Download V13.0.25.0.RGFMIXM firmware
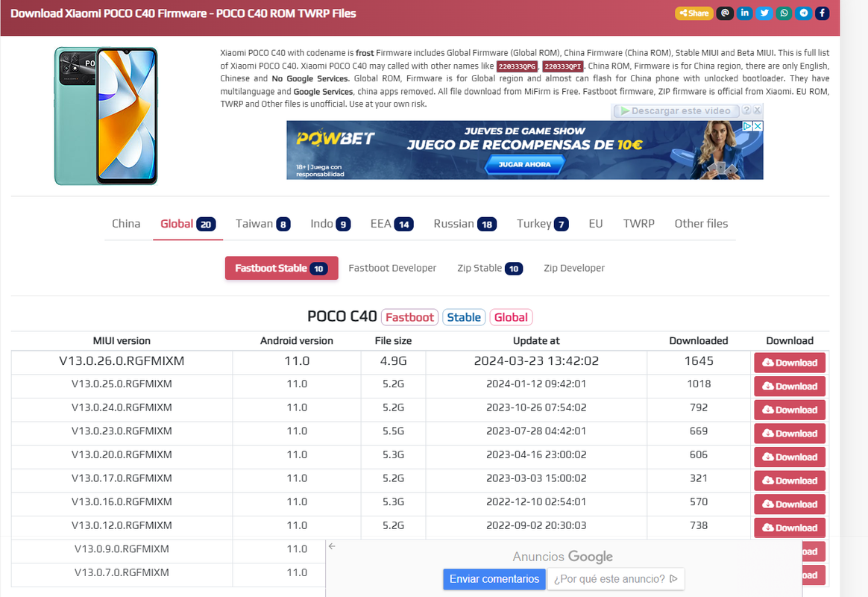The image size is (868, 597). click(x=790, y=387)
